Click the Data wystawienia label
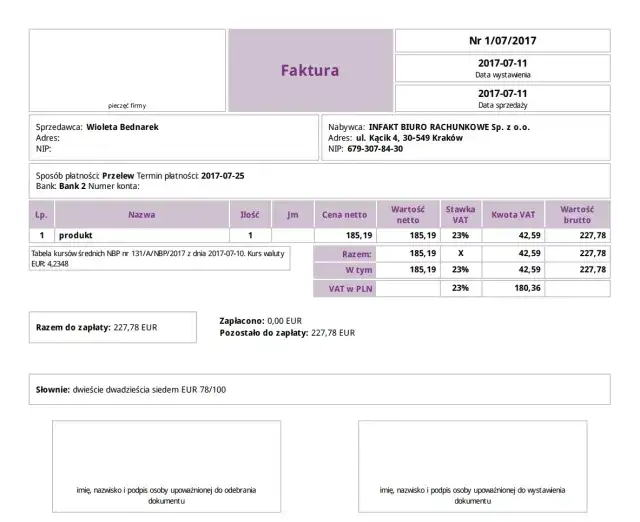The height and width of the screenshot is (522, 640). [x=502, y=75]
